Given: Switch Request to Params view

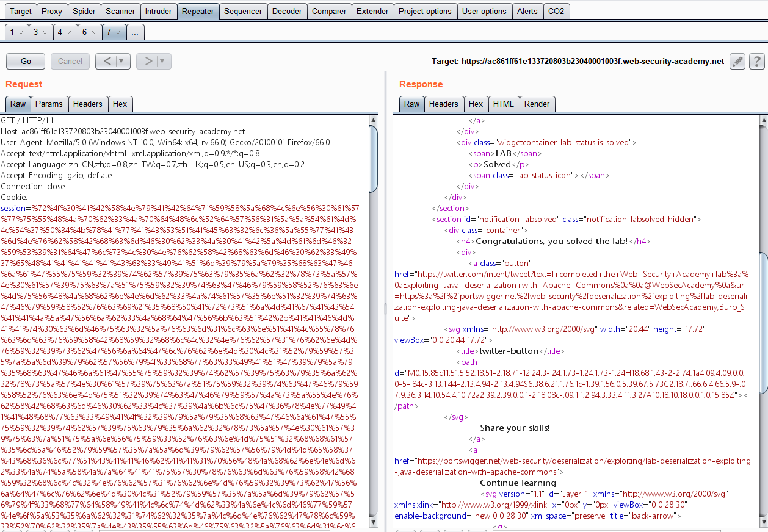Looking at the screenshot, I should point(49,104).
